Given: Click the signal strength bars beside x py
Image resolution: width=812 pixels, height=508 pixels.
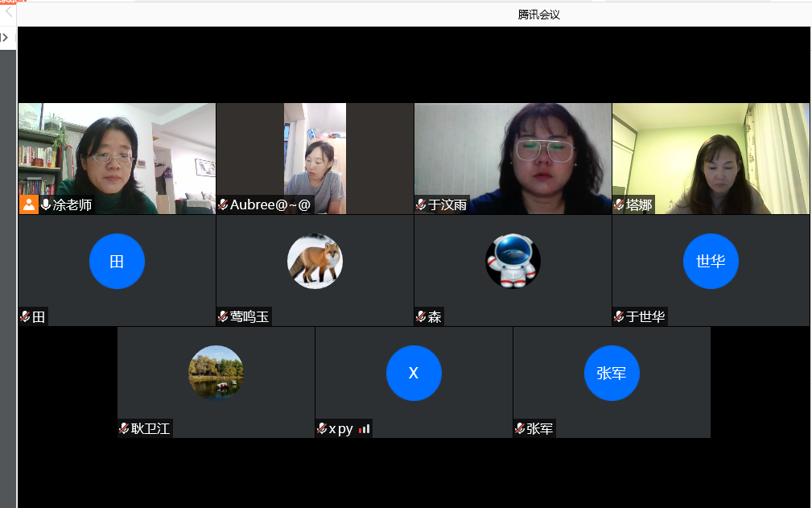Looking at the screenshot, I should [x=364, y=428].
